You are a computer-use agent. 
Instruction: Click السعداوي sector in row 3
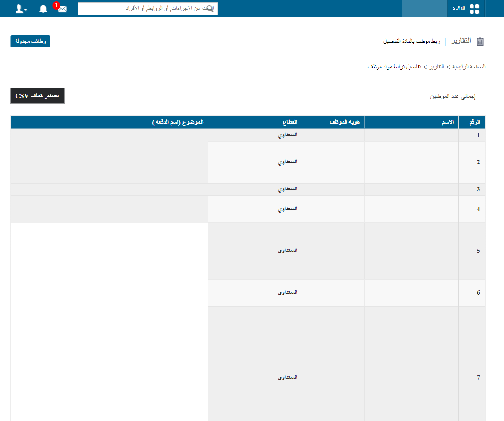[x=287, y=189]
